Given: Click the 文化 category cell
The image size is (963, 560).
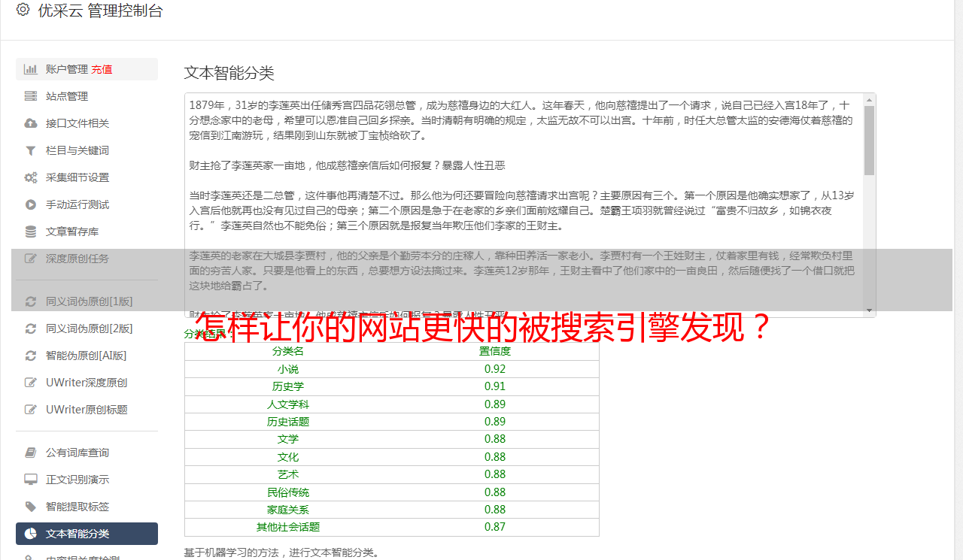Looking at the screenshot, I should (288, 457).
